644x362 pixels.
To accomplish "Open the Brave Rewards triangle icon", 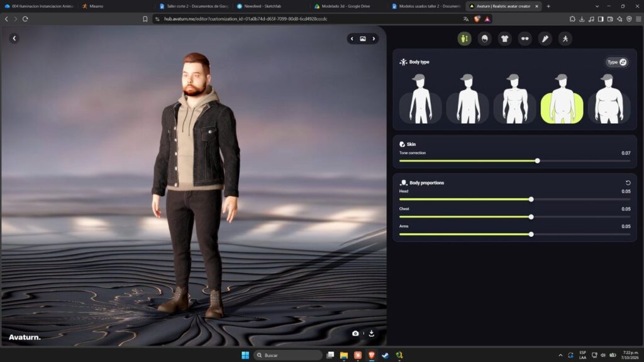I will coord(487,19).
